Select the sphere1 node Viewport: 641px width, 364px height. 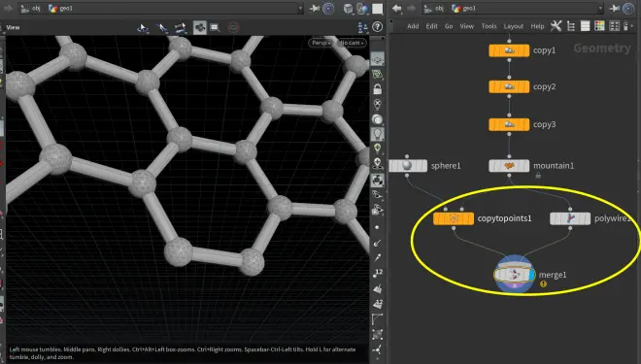coord(407,165)
